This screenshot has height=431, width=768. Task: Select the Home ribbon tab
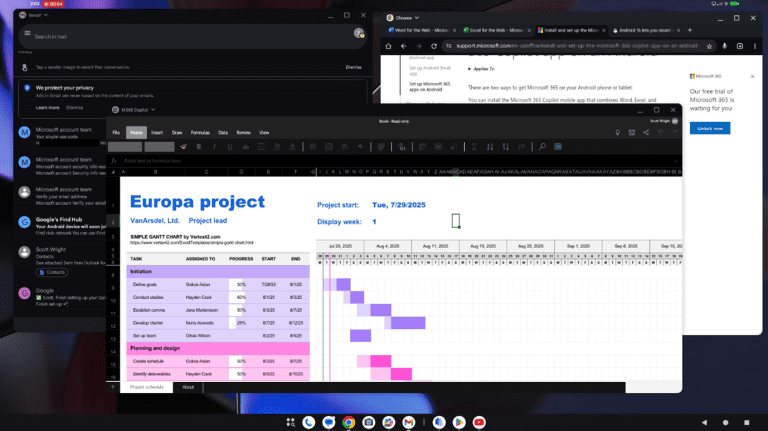click(136, 133)
